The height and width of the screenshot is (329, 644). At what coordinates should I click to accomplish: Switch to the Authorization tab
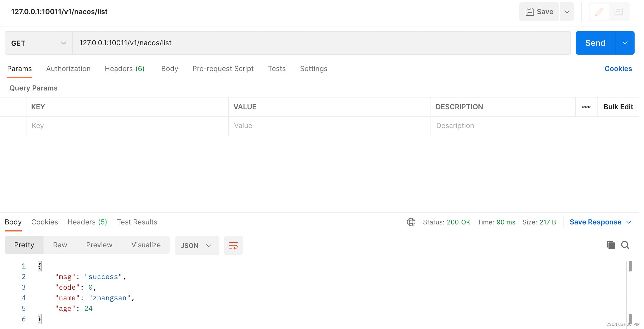tap(68, 69)
